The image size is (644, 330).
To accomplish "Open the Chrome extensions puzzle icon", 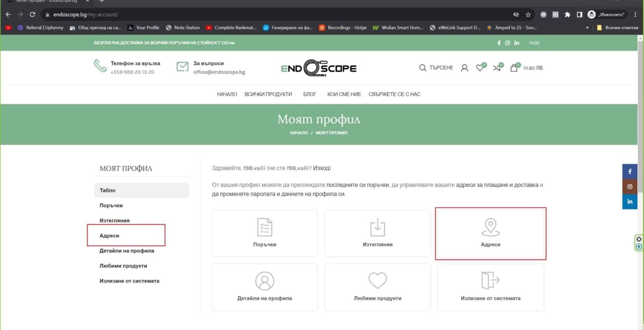I will click(567, 15).
